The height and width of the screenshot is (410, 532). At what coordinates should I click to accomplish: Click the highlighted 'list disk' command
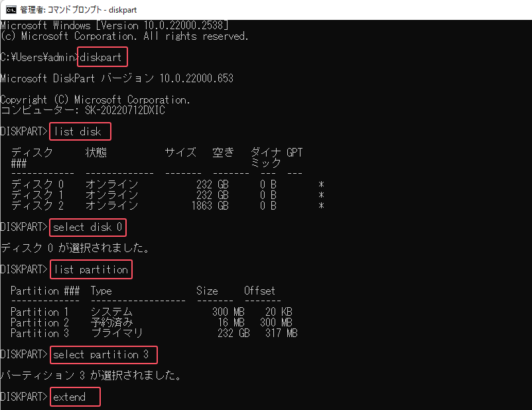click(78, 131)
